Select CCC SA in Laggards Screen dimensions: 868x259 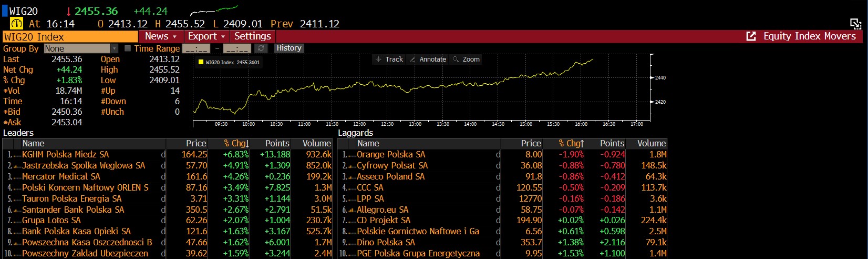click(502, 188)
